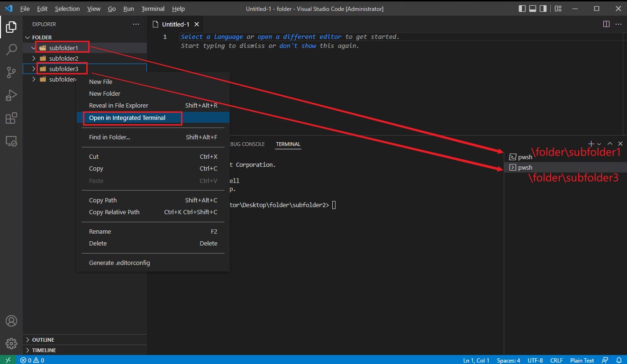The image size is (627, 364).
Task: Open the Manage settings gear
Action: tap(11, 343)
